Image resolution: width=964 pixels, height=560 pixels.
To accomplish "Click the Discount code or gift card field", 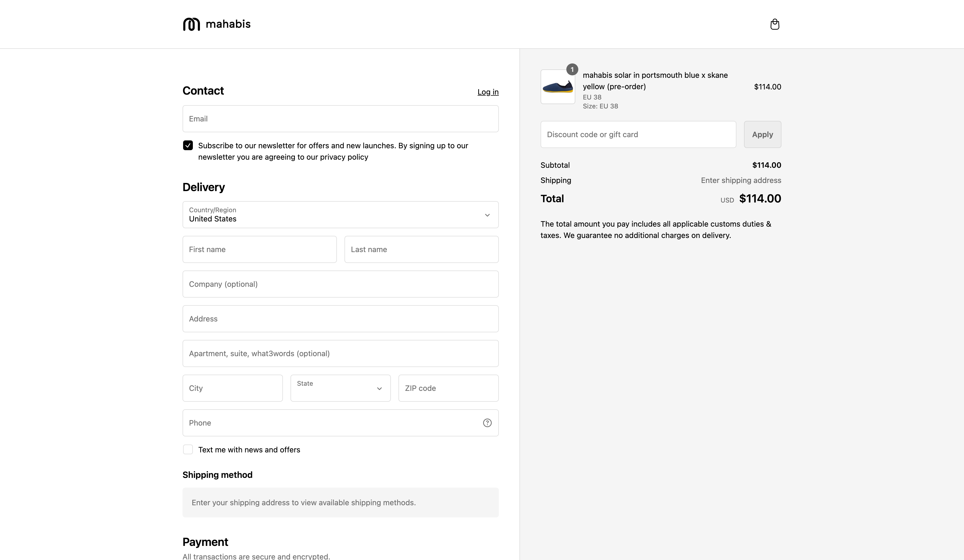I will 638,134.
